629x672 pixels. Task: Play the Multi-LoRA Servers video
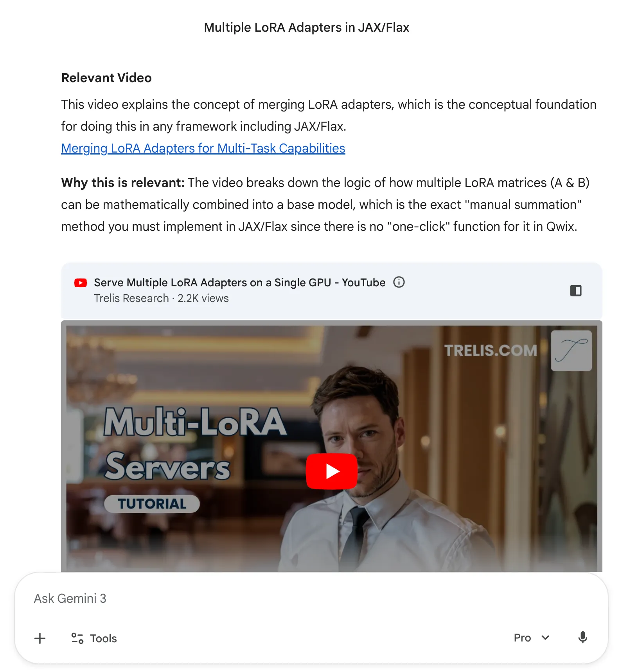pyautogui.click(x=332, y=471)
